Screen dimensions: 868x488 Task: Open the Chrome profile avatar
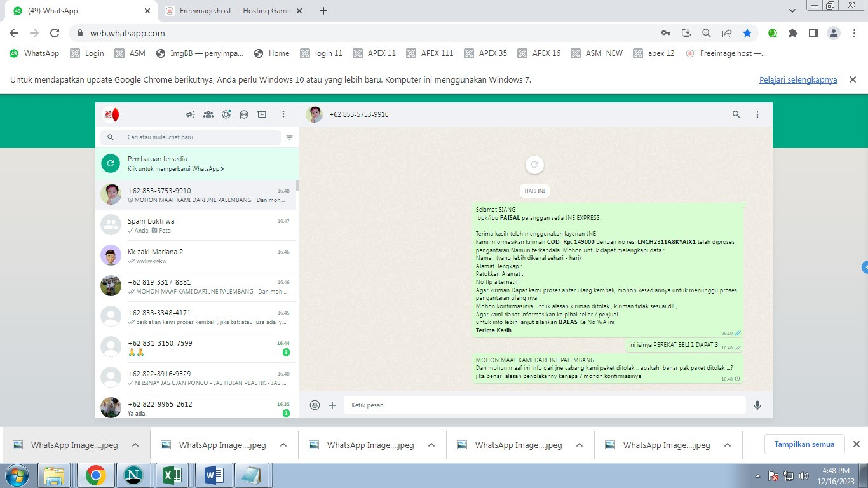pos(833,33)
